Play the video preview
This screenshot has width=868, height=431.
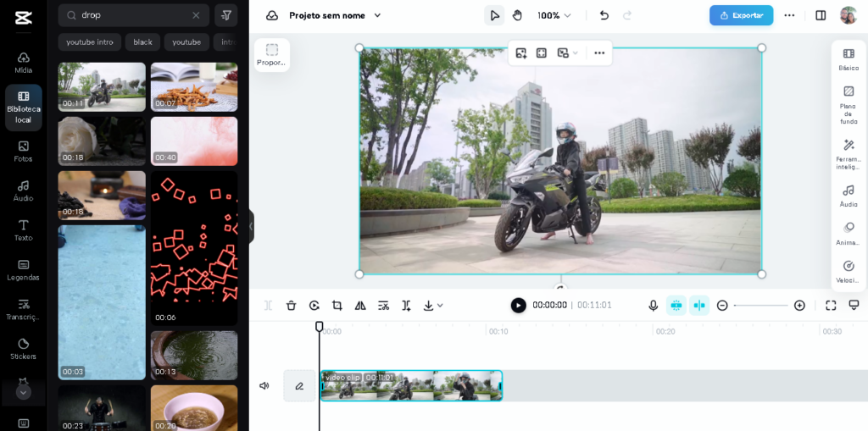518,306
